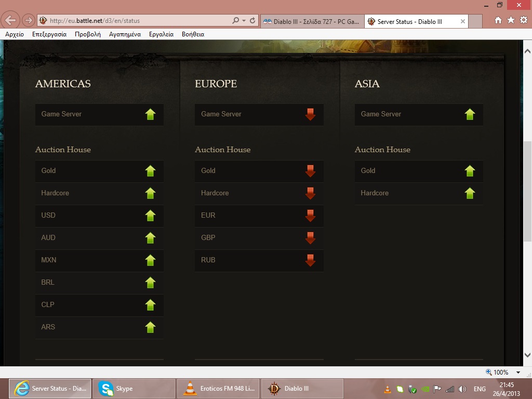The image size is (532, 399).
Task: Click the ASIA heading
Action: click(x=367, y=84)
